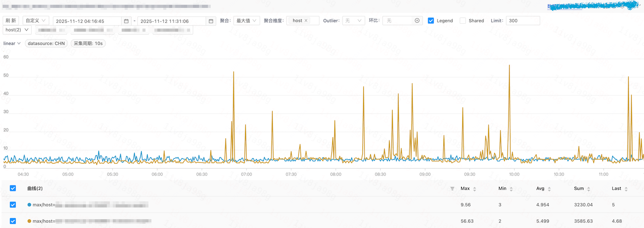Toggle the select-all 曲线 checkbox

[13, 188]
